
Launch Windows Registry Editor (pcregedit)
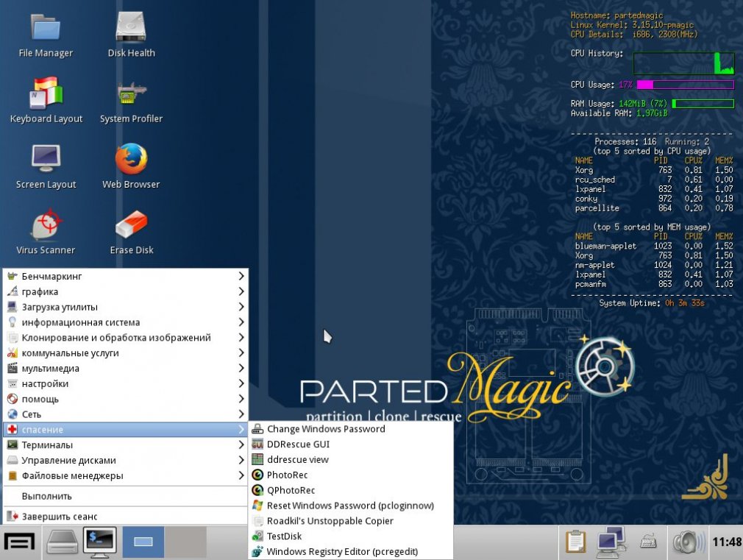(351, 551)
